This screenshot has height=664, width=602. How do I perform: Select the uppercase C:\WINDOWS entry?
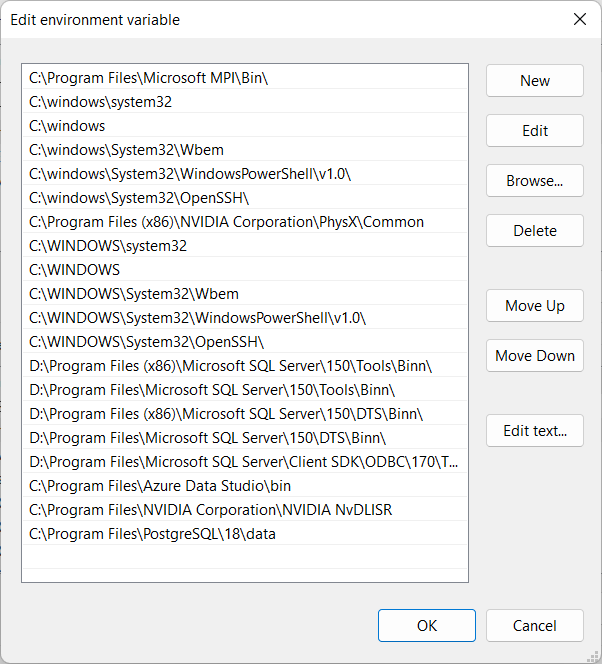pyautogui.click(x=245, y=270)
